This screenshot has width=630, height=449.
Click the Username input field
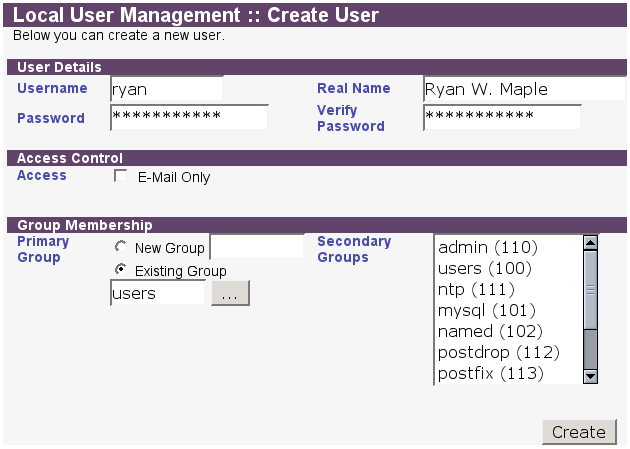(x=166, y=89)
